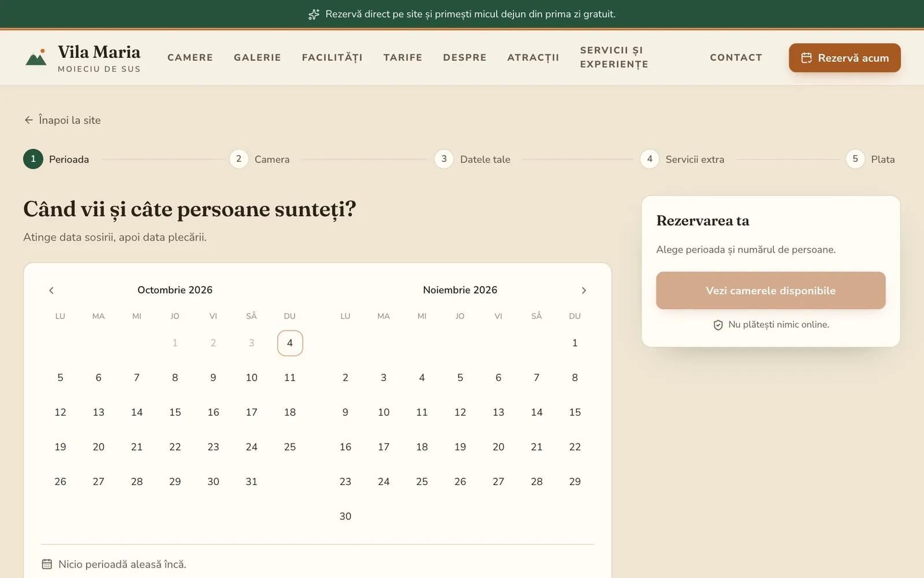924x578 pixels.
Task: Open the Facilități menu item
Action: point(332,57)
